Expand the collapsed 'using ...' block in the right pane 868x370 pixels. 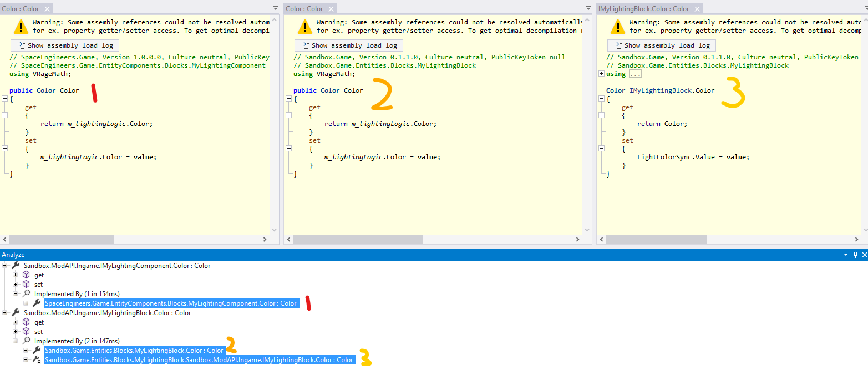click(601, 74)
